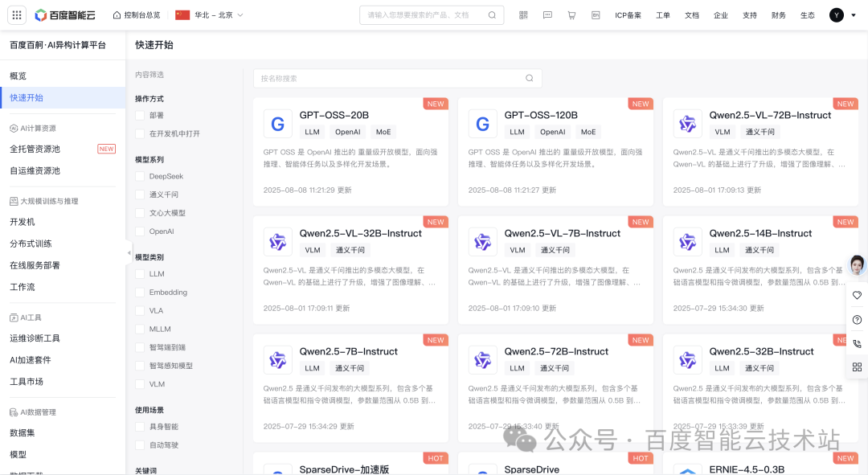Screen dimensions: 868x475
Task: Click the GPT-OSS-20B model logo
Action: coord(277,124)
